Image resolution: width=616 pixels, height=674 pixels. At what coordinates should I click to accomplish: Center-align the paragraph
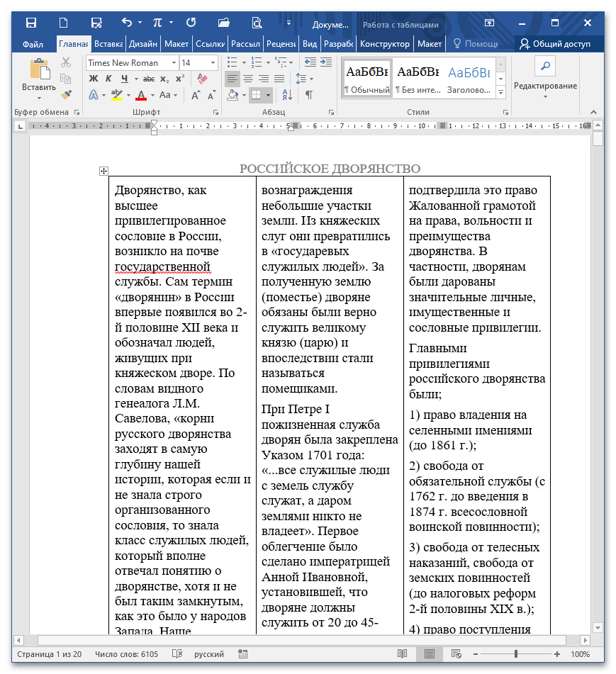tap(248, 79)
